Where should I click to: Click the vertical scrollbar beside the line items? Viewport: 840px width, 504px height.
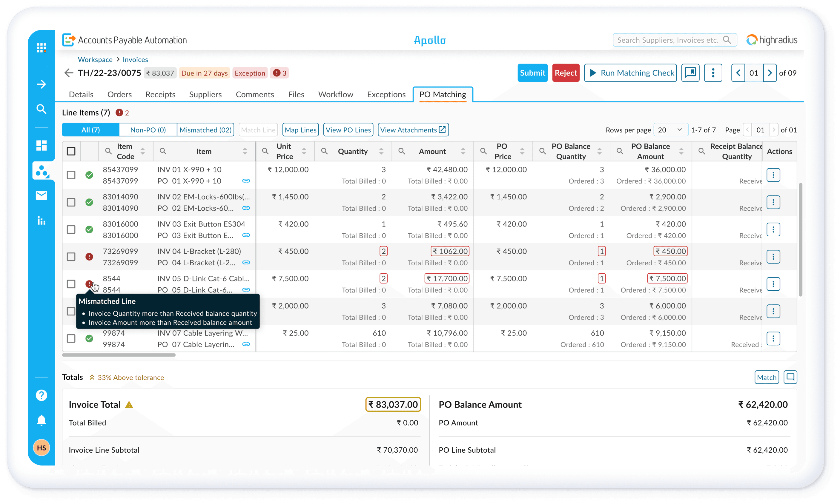pos(801,239)
